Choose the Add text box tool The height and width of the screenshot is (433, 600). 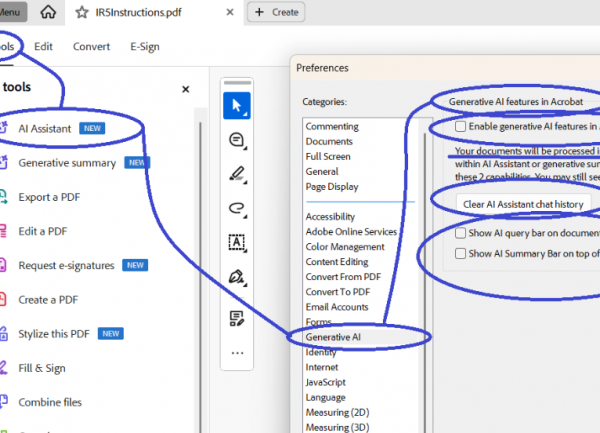pyautogui.click(x=237, y=243)
